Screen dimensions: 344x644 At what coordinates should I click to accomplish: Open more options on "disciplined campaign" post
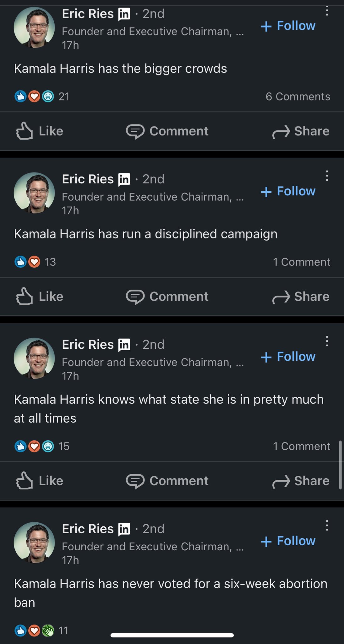coord(327,176)
